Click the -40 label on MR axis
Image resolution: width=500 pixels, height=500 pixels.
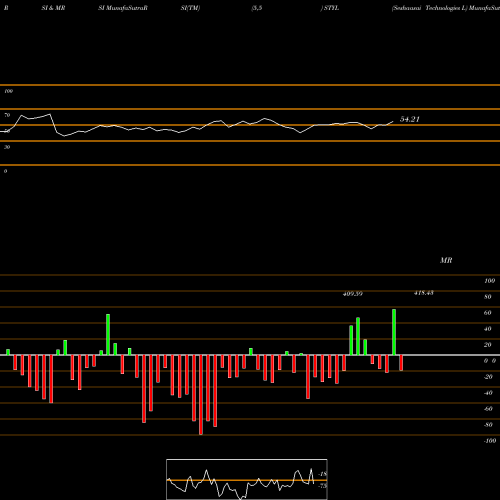pos(488,393)
